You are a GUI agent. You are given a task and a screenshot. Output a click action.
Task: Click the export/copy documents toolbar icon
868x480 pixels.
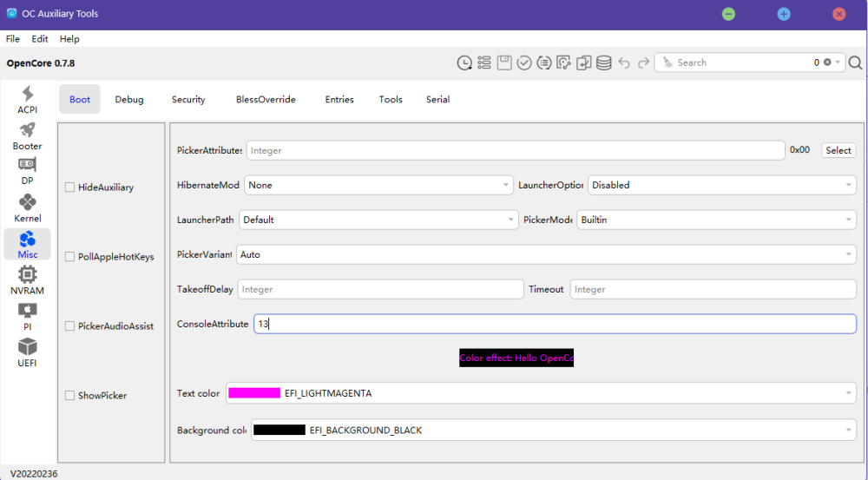(x=584, y=62)
